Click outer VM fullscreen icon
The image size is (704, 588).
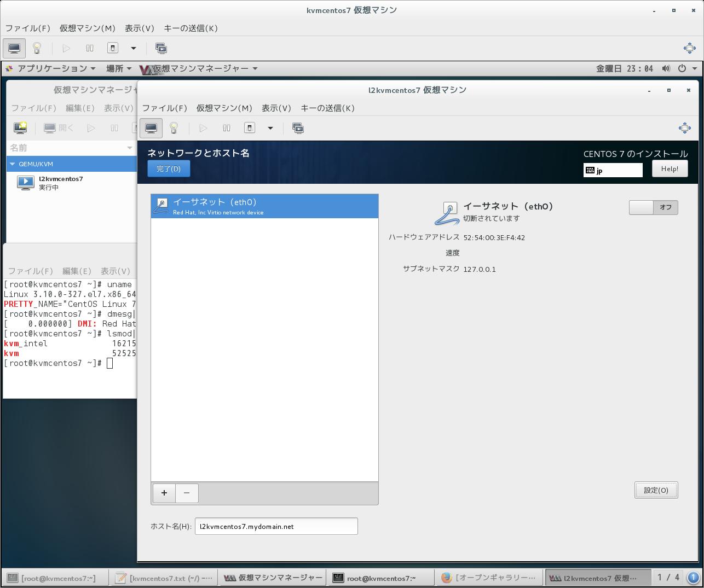tap(690, 48)
